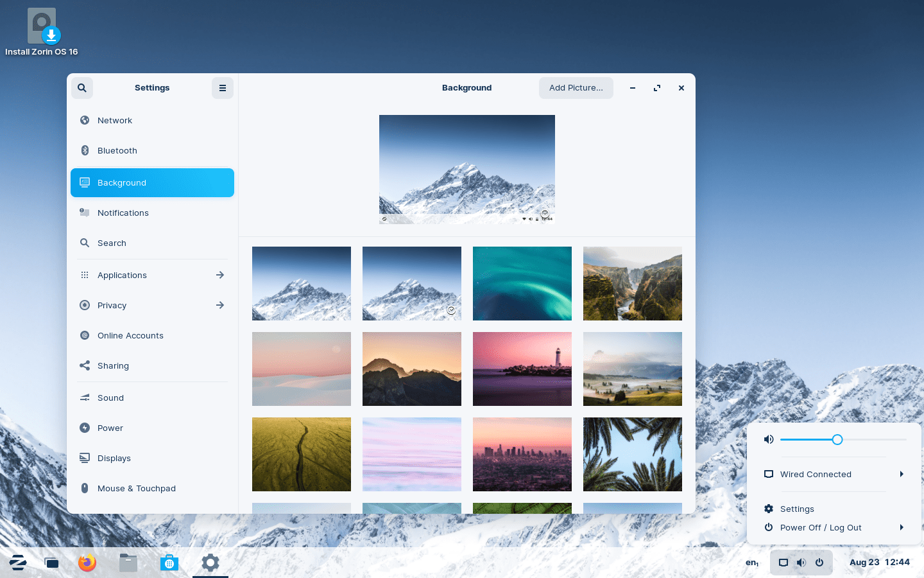Viewport: 924px width, 578px height.
Task: Launch the Files manager from taskbar
Action: coord(128,563)
